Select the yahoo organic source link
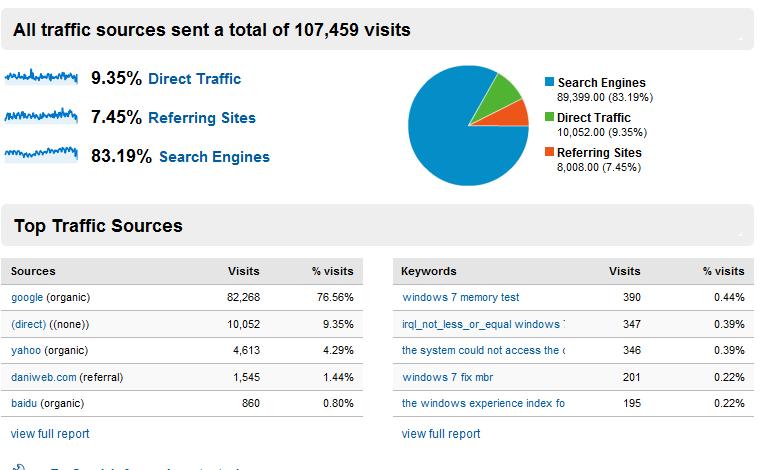The width and height of the screenshot is (764, 470). point(26,351)
